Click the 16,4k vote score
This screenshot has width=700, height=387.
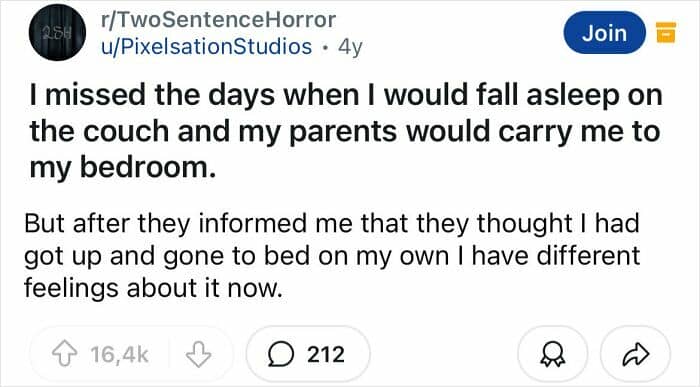[119, 354]
